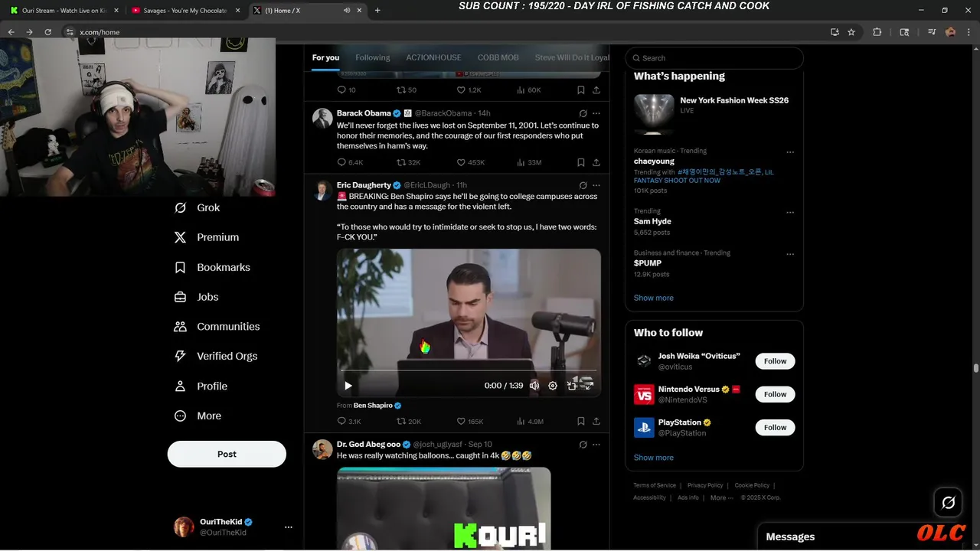
Task: Like Eric Daugherty's post
Action: tap(470, 421)
